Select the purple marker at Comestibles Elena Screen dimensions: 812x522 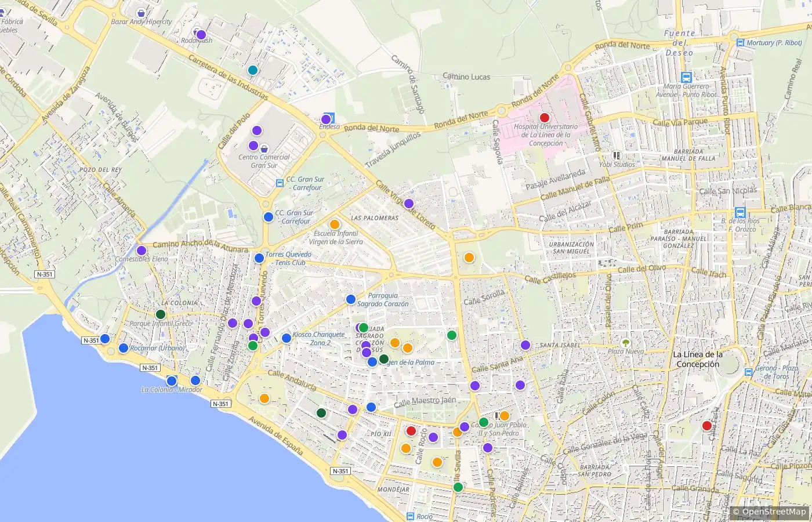pyautogui.click(x=142, y=251)
